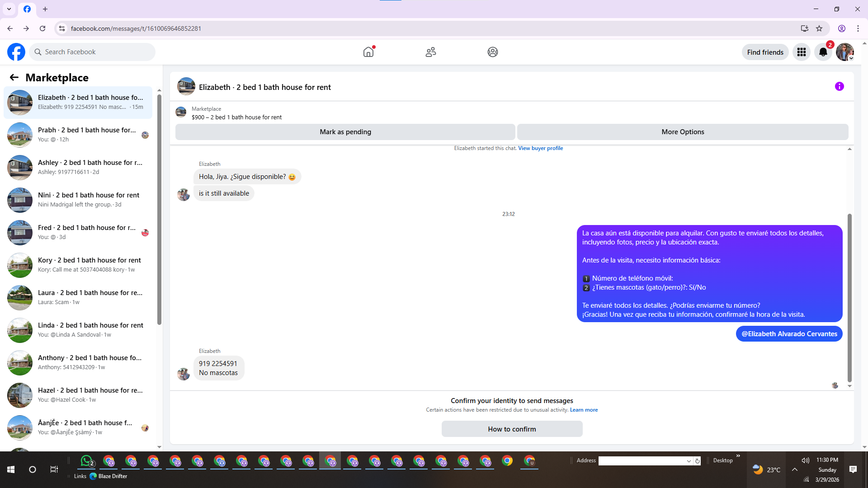
Task: View site information icon in address bar
Action: (x=62, y=28)
